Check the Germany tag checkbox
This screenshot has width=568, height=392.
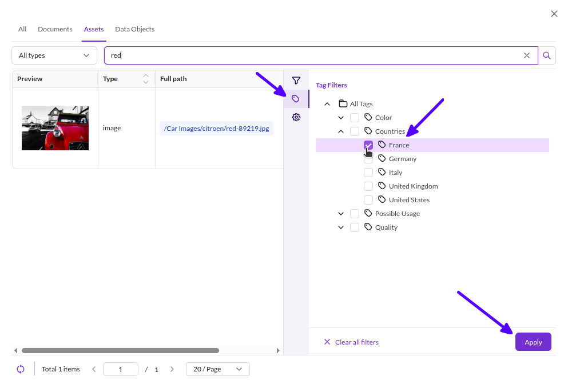click(x=368, y=159)
